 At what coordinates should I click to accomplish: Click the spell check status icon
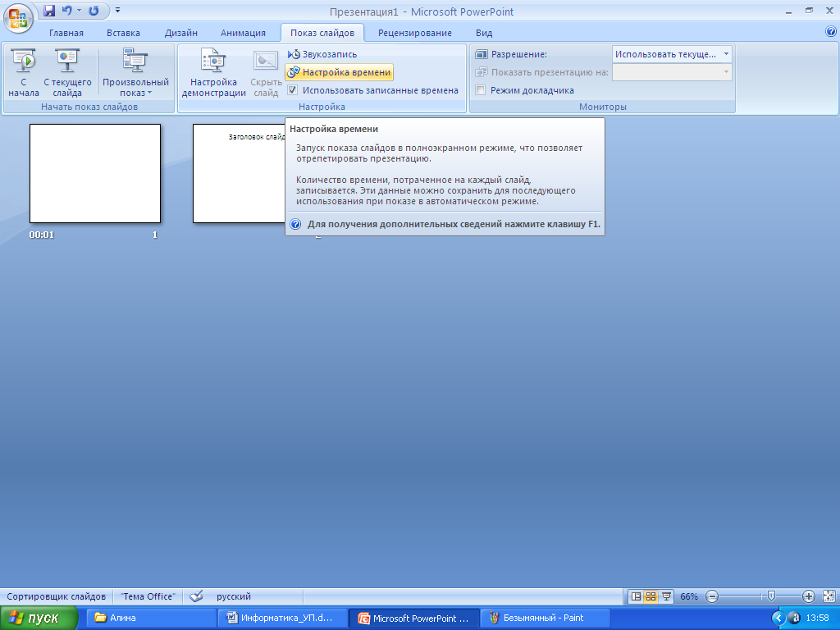pyautogui.click(x=197, y=596)
